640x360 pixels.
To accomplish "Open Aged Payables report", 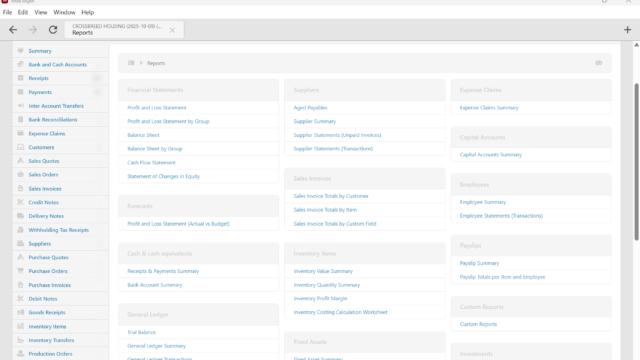I will [x=311, y=108].
